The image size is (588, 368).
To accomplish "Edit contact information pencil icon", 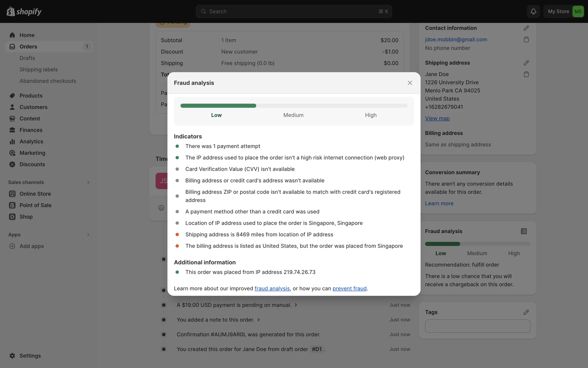I will coord(526,28).
